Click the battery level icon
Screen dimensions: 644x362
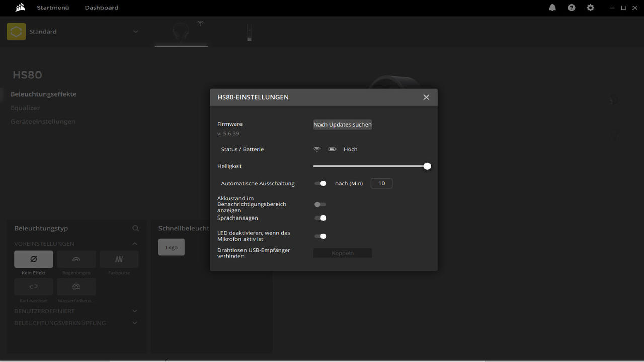click(332, 149)
